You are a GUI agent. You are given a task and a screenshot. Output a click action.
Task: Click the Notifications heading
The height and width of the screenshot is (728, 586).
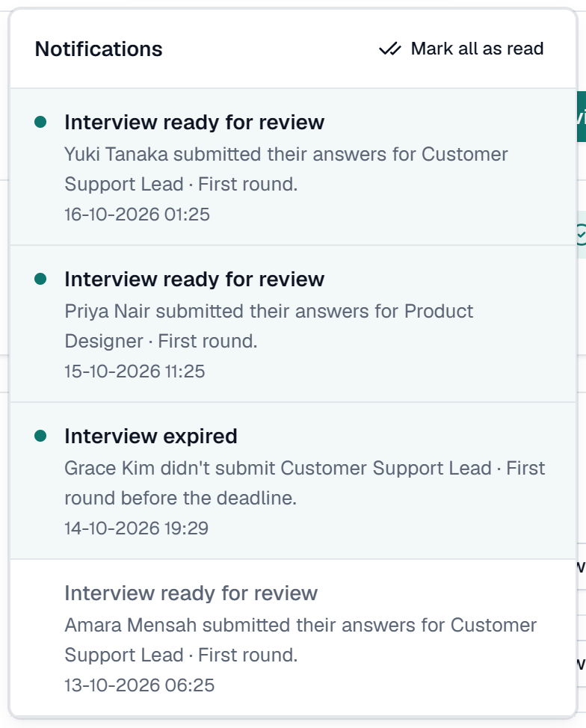pos(99,49)
